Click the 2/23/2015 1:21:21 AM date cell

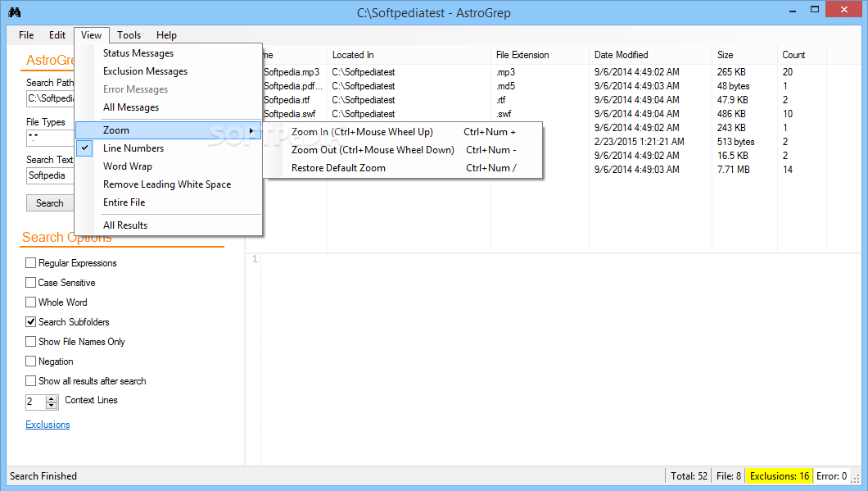pos(640,141)
